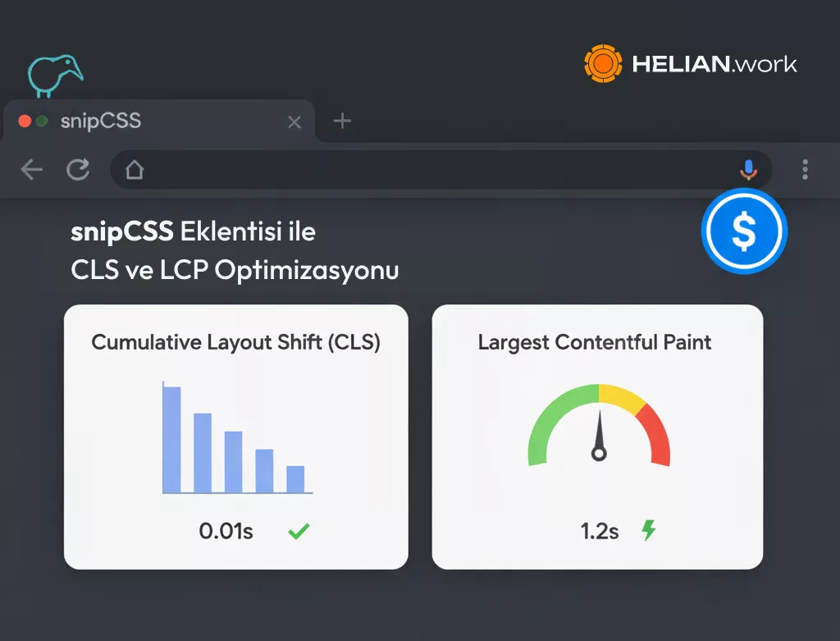840x641 pixels.
Task: Click the HELIAN.work brand text
Action: (x=714, y=65)
